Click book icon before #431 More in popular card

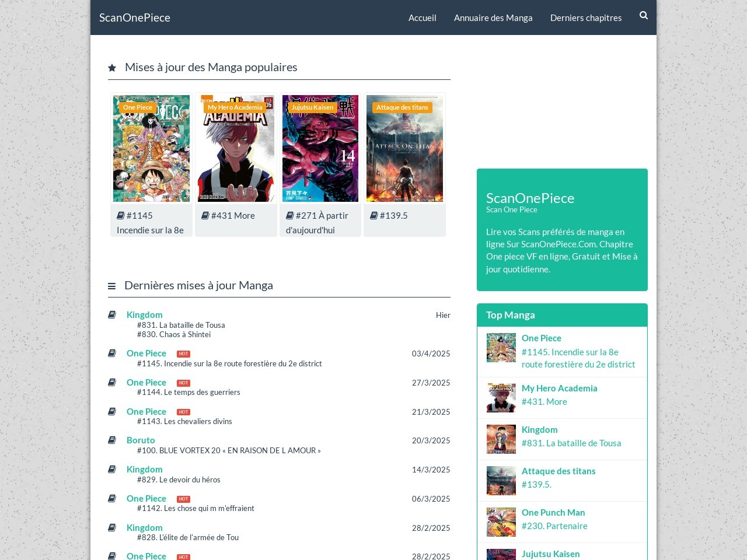pyautogui.click(x=205, y=215)
